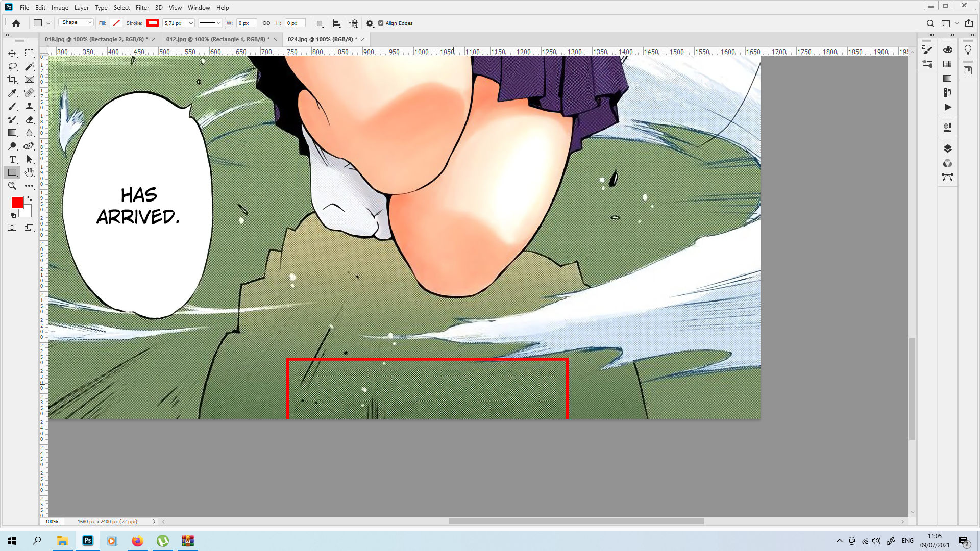Open the Layers panel
The height and width of the screenshot is (551, 980).
(x=948, y=148)
